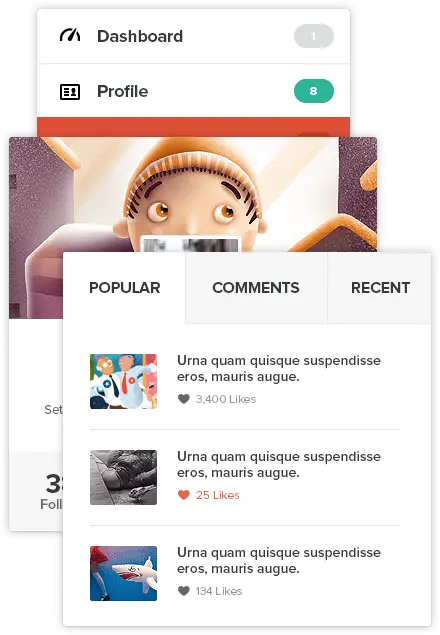440x635 pixels.
Task: Click the heart icon beside 134 Likes
Action: [x=184, y=591]
